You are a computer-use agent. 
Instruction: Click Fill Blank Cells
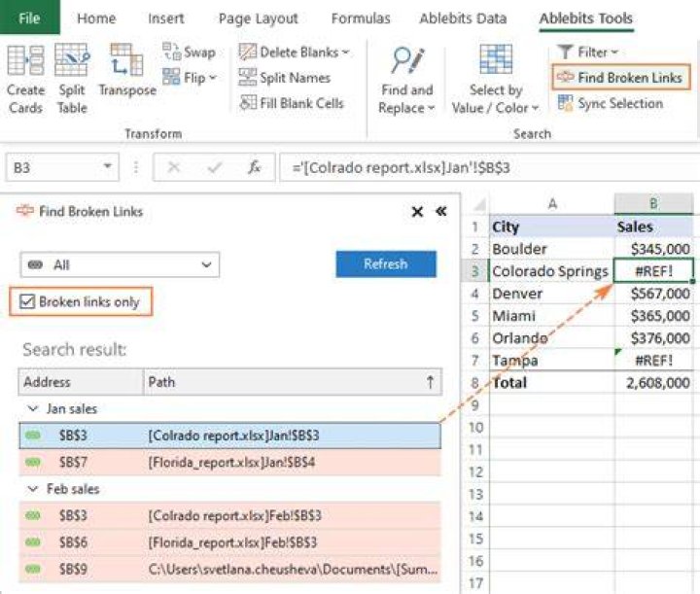pos(292,103)
